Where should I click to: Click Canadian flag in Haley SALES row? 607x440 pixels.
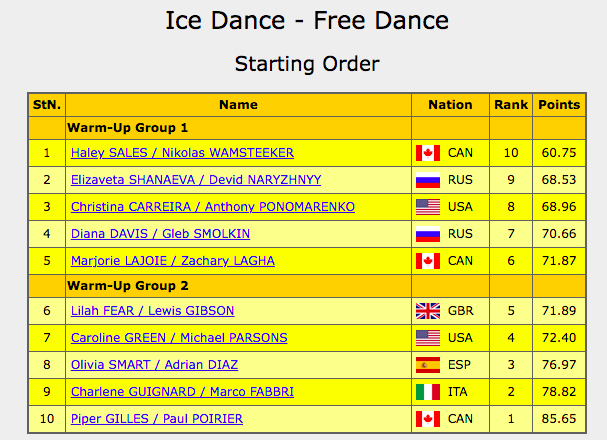[428, 153]
